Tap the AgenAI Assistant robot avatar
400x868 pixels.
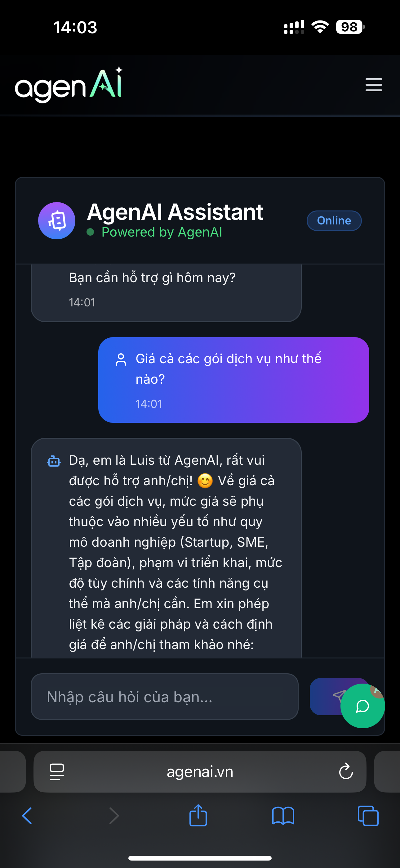coord(56,221)
